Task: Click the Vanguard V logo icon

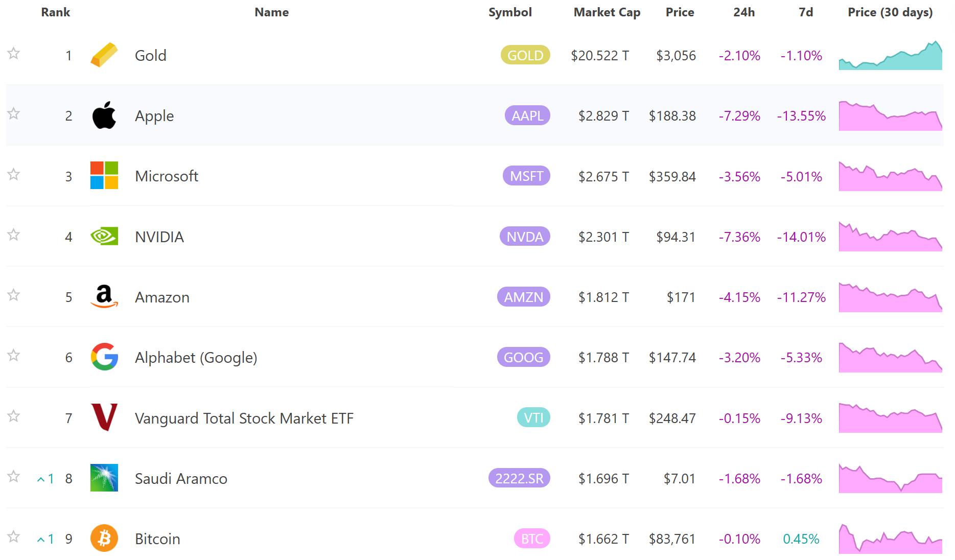Action: pos(104,417)
